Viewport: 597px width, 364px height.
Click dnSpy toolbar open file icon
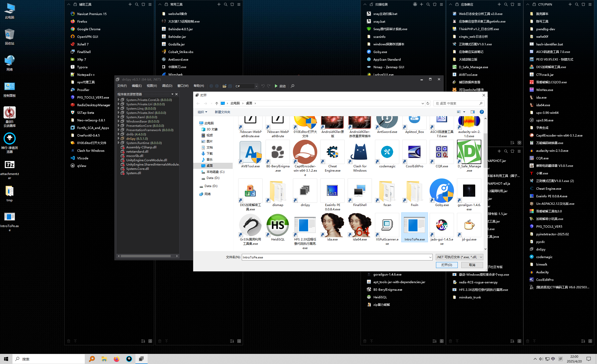click(x=224, y=86)
